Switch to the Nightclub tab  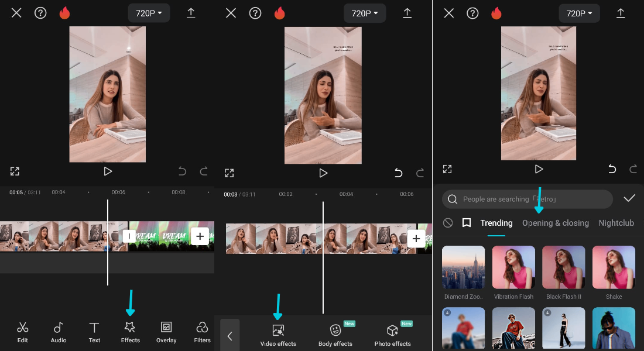tap(616, 223)
